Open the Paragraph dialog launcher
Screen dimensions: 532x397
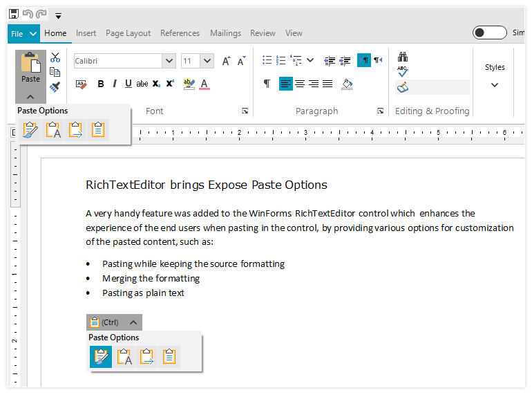point(380,111)
